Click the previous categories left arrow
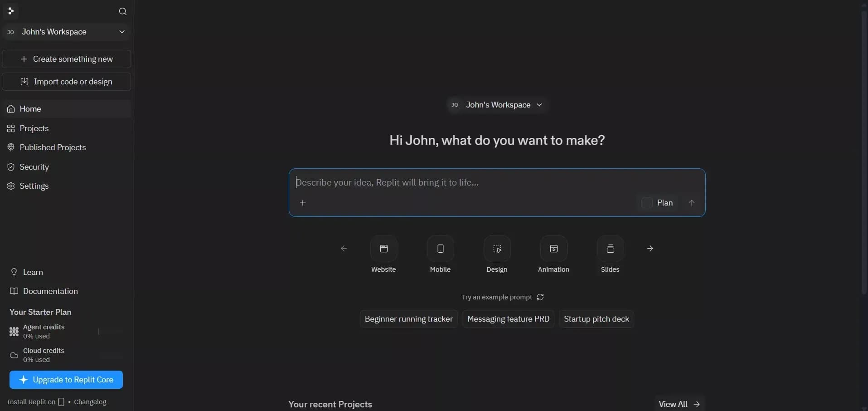 [344, 249]
